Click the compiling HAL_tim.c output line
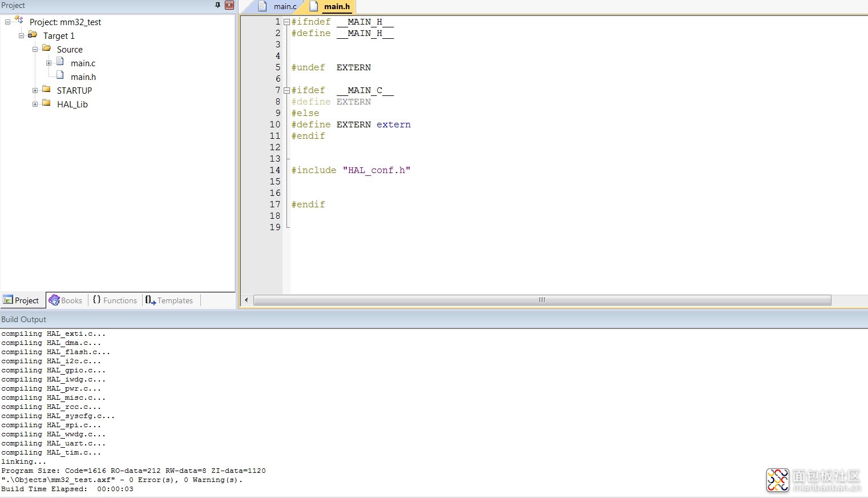This screenshot has width=868, height=498. tap(51, 452)
